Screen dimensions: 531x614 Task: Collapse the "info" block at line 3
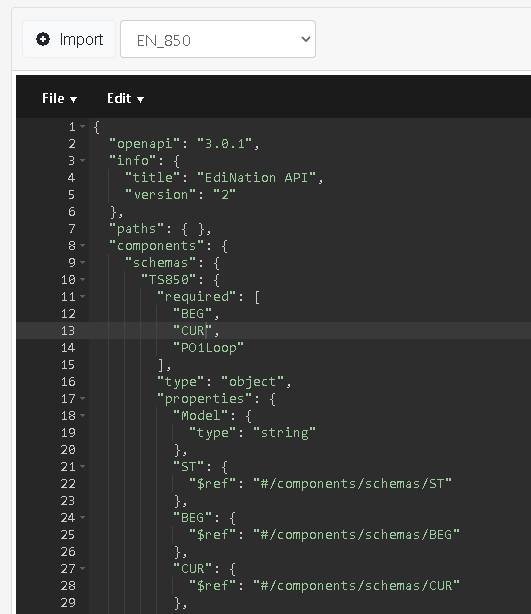click(x=83, y=161)
